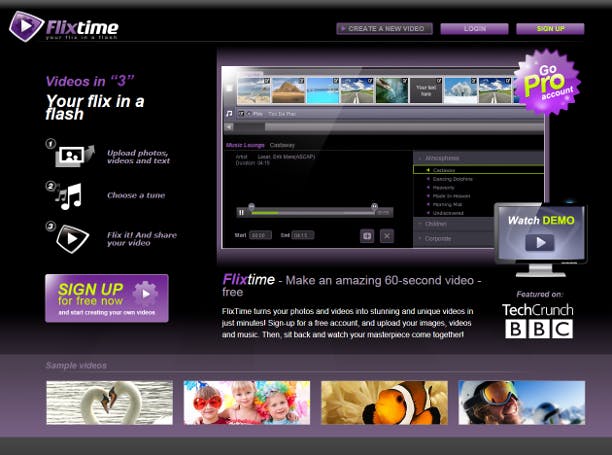Click edit icon on the wave thumbnail
612x455 pixels.
pos(405,81)
